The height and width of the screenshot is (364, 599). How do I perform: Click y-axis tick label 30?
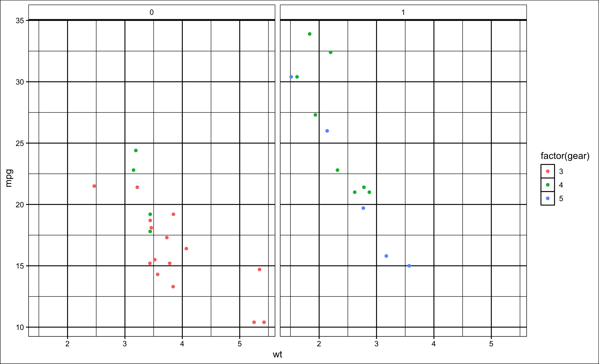click(x=20, y=82)
